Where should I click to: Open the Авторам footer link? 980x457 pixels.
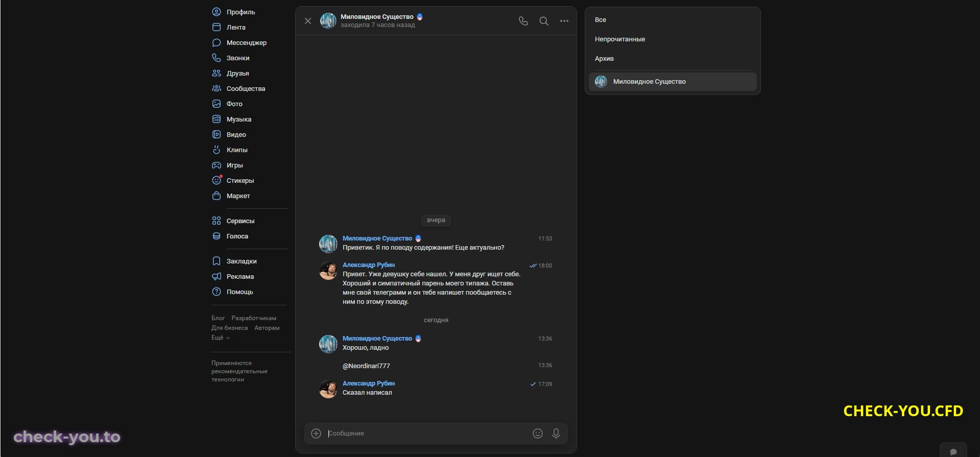click(x=267, y=328)
